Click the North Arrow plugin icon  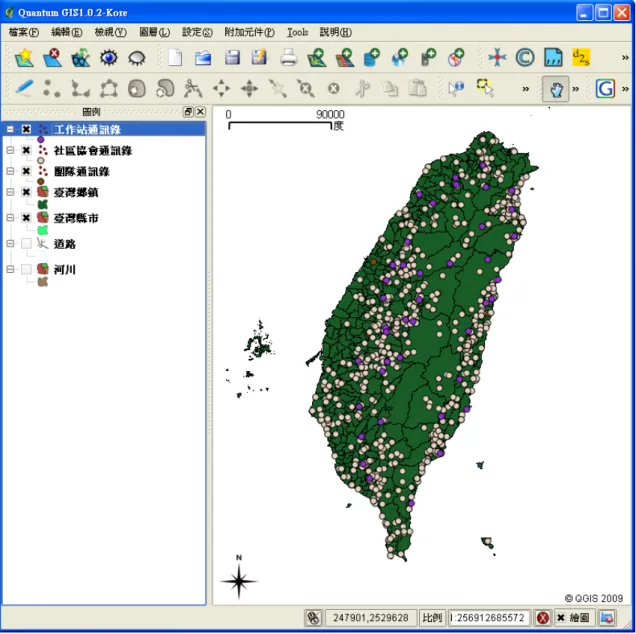coord(497,58)
